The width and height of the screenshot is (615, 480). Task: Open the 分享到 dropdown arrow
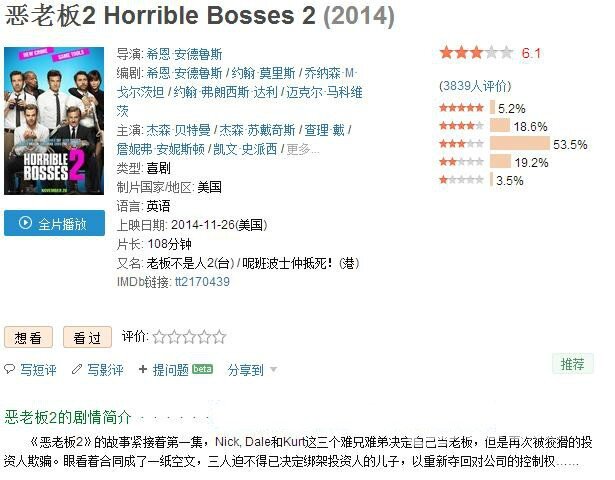tap(273, 369)
